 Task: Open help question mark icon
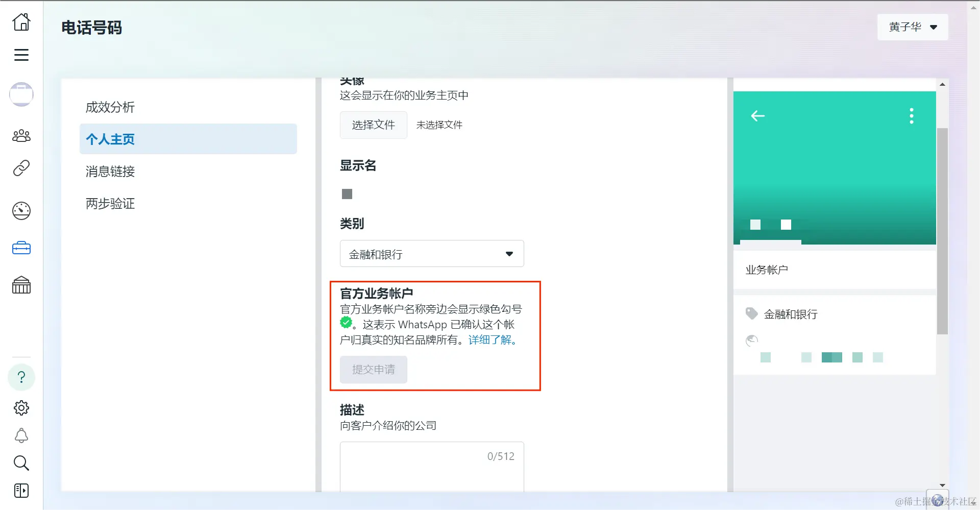[21, 377]
